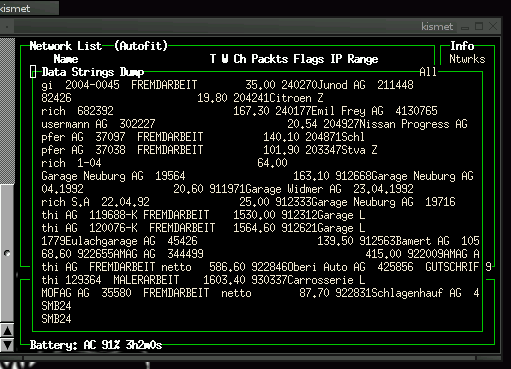Click the kismet window title bar text

(x=437, y=26)
